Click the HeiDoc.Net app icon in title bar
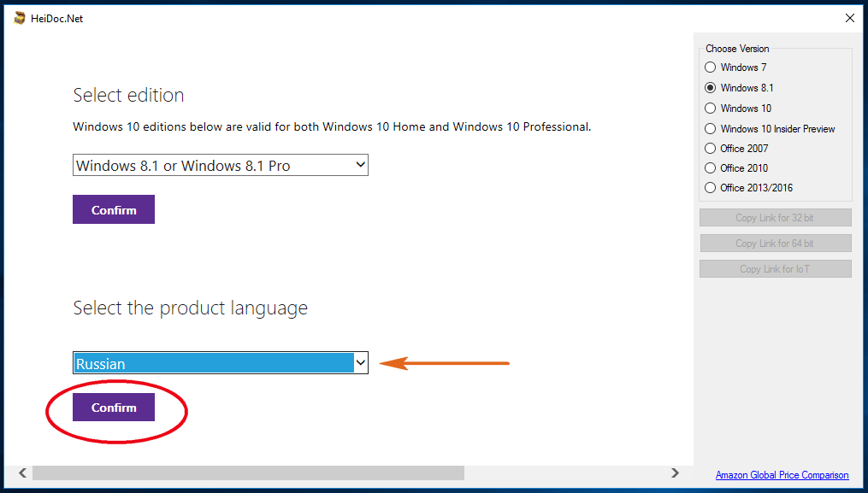868x493 pixels. 20,18
